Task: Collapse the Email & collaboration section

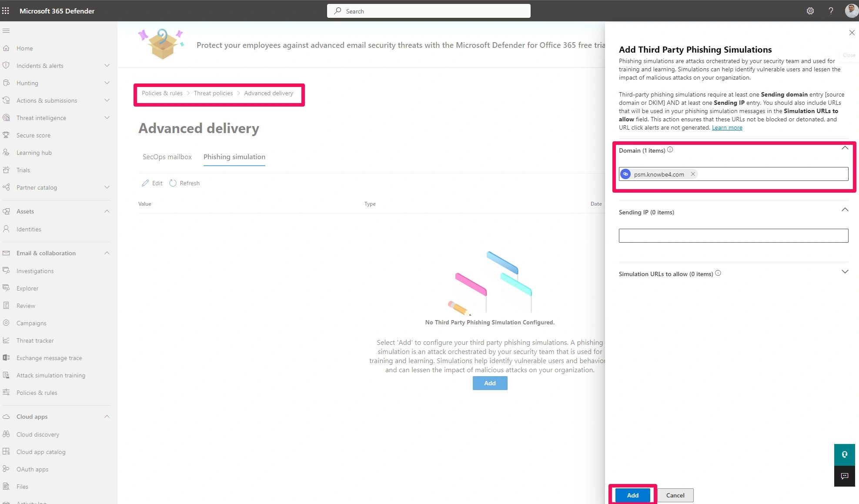Action: [x=107, y=253]
